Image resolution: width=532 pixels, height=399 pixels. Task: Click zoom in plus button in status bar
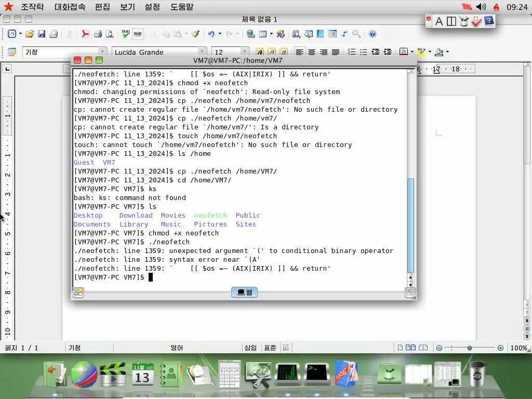(x=500, y=348)
